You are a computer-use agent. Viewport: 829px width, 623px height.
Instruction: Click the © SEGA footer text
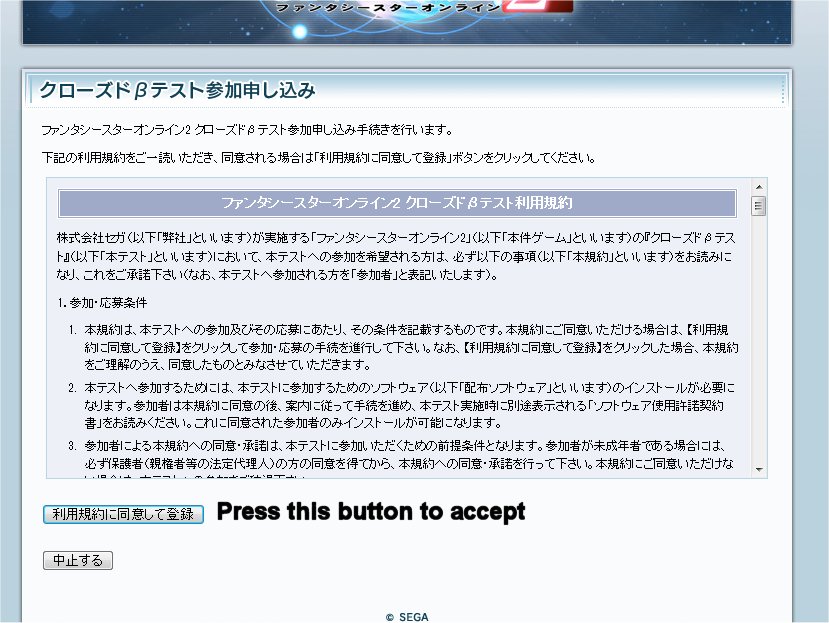[407, 617]
